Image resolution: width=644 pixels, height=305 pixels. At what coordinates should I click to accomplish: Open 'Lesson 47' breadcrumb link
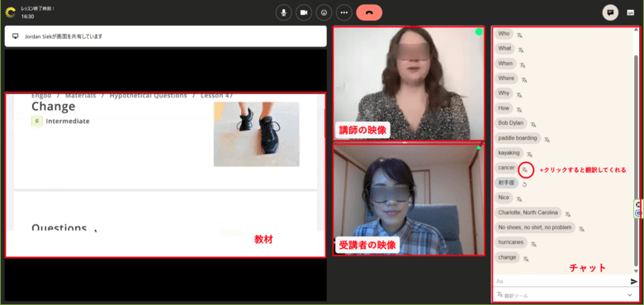click(x=217, y=96)
